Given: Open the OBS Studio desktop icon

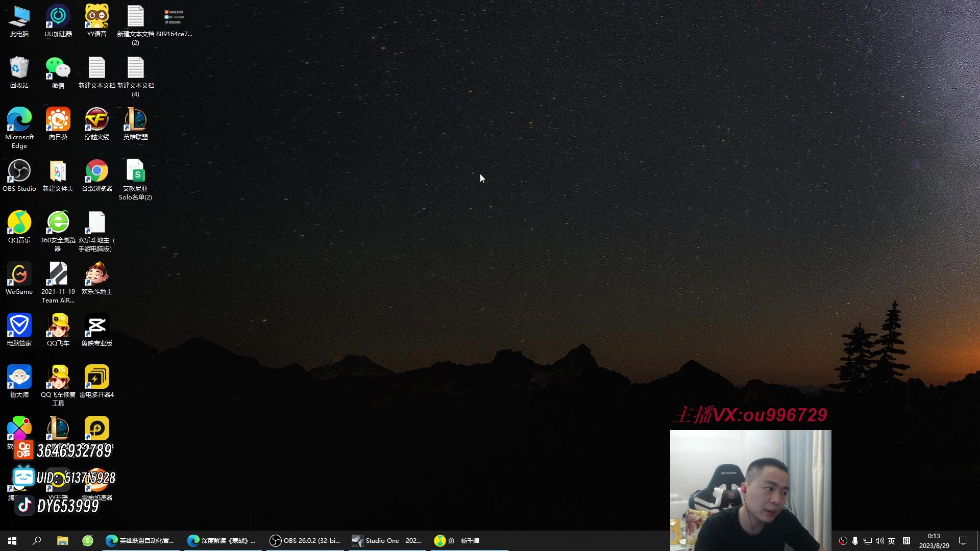Looking at the screenshot, I should pyautogui.click(x=19, y=171).
